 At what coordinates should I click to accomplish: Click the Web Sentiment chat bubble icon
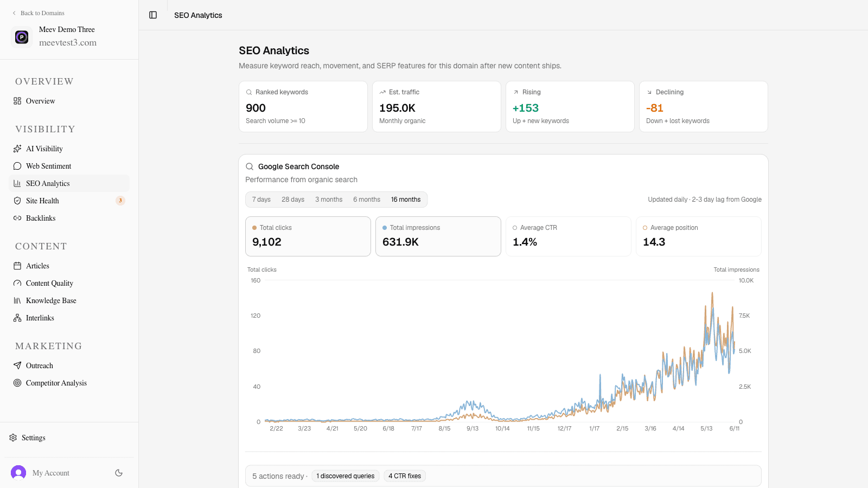tap(17, 166)
